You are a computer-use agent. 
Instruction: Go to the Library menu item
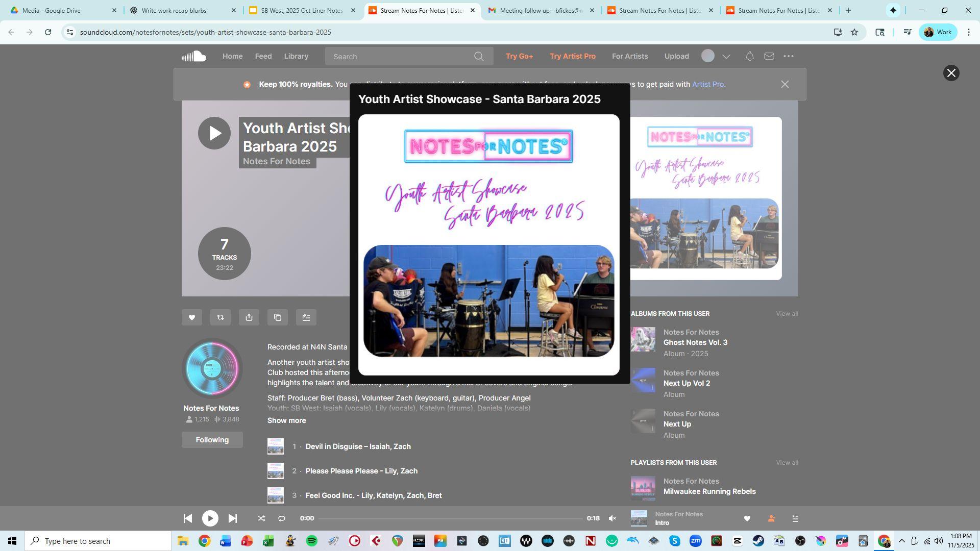[x=296, y=57]
